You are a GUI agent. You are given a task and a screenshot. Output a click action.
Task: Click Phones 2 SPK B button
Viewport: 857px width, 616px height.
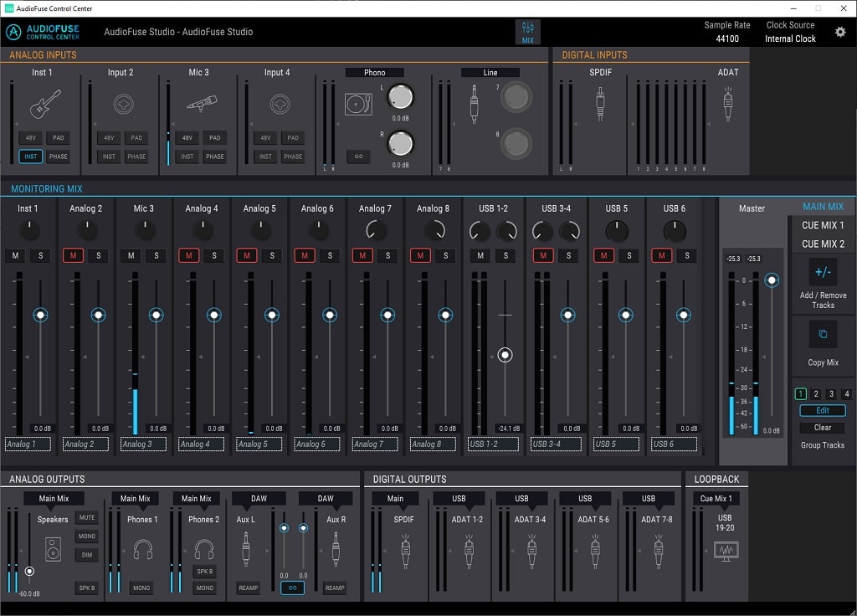(x=205, y=571)
